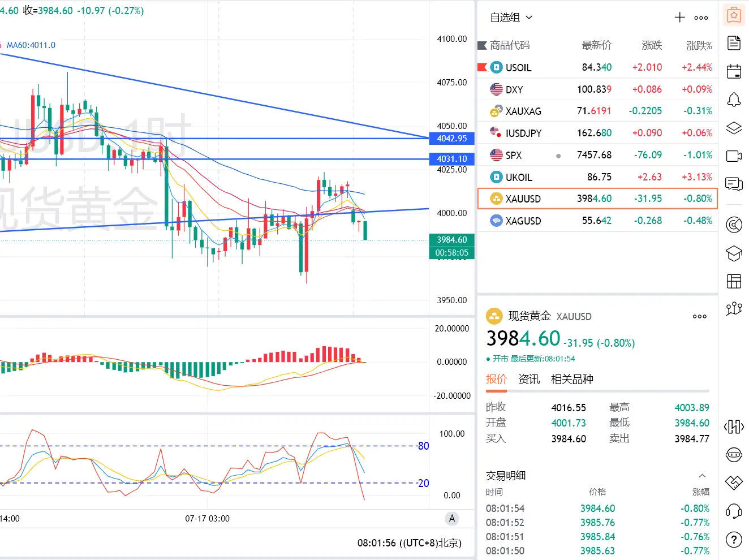The image size is (749, 560).
Task: Select the IUSDJPY row in watchlist
Action: [597, 133]
